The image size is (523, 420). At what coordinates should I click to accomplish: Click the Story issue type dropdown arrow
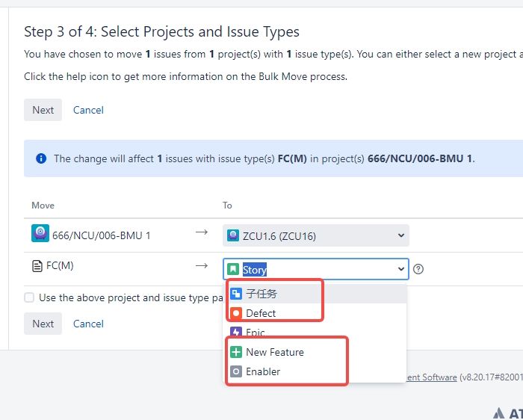click(x=401, y=269)
